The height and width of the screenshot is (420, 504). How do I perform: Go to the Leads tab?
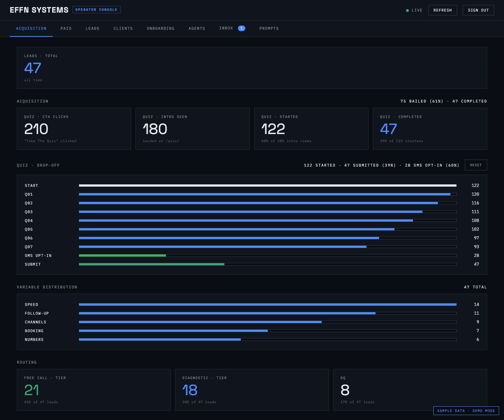click(x=92, y=28)
